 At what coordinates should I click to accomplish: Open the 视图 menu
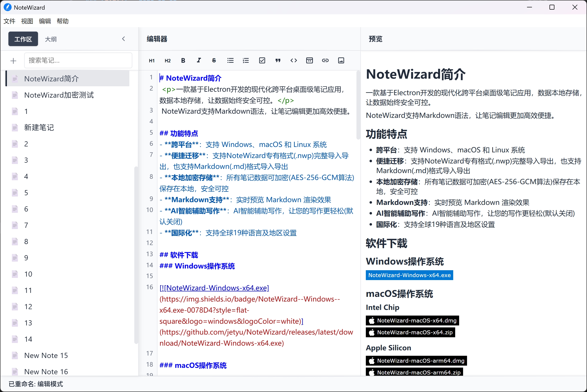click(27, 21)
